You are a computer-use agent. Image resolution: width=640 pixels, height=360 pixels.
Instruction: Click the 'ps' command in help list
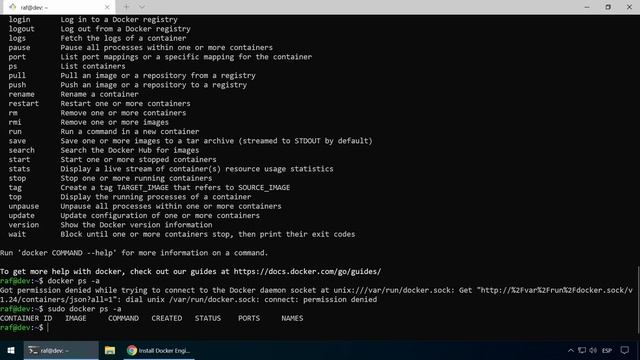(x=13, y=67)
